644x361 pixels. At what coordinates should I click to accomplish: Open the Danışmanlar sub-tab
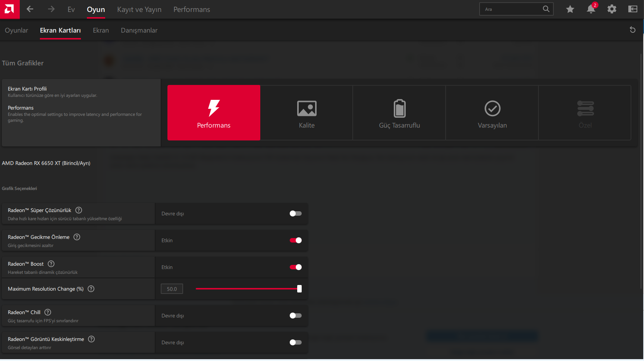139,30
